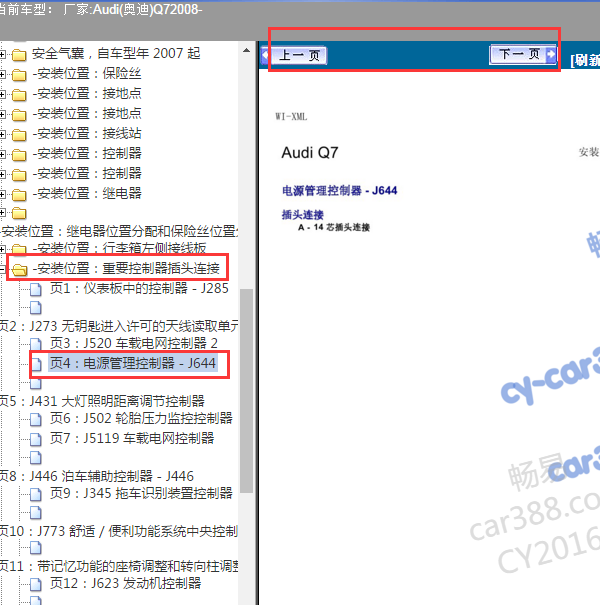The height and width of the screenshot is (605, 600).
Task: Expand the 行李箱左侧接线板 folder
Action: coord(2,249)
